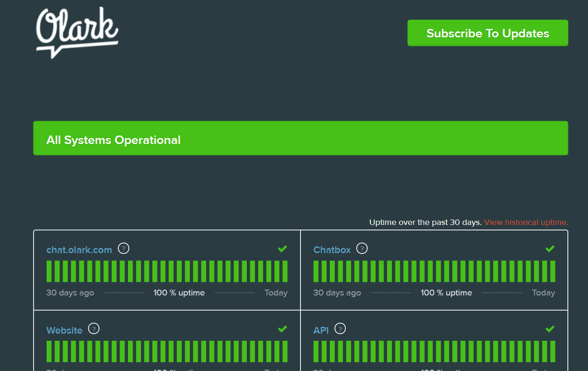This screenshot has width=588, height=371.
Task: Click the Chatbox uptime bar chart
Action: pyautogui.click(x=434, y=271)
